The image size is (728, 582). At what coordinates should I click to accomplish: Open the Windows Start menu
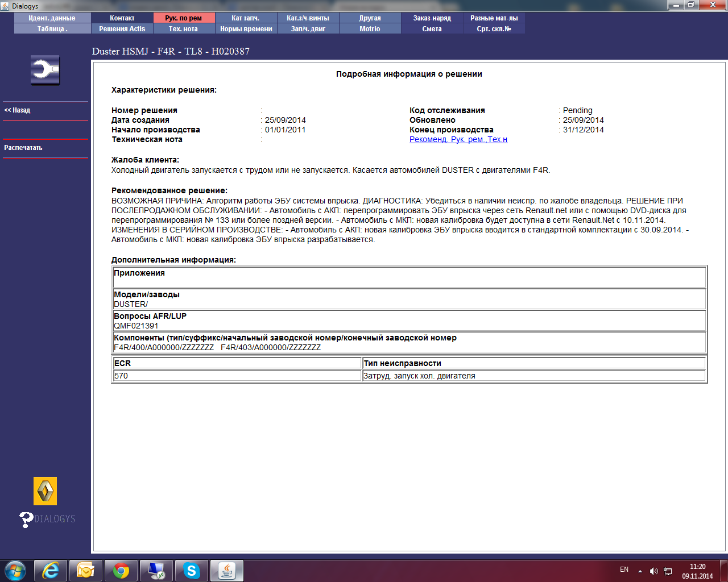(x=15, y=570)
